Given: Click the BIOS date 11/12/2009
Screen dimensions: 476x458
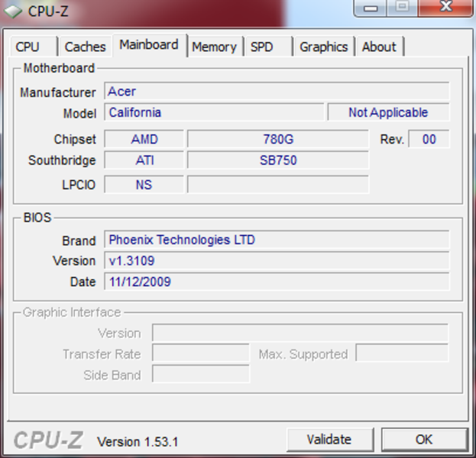Looking at the screenshot, I should [277, 282].
